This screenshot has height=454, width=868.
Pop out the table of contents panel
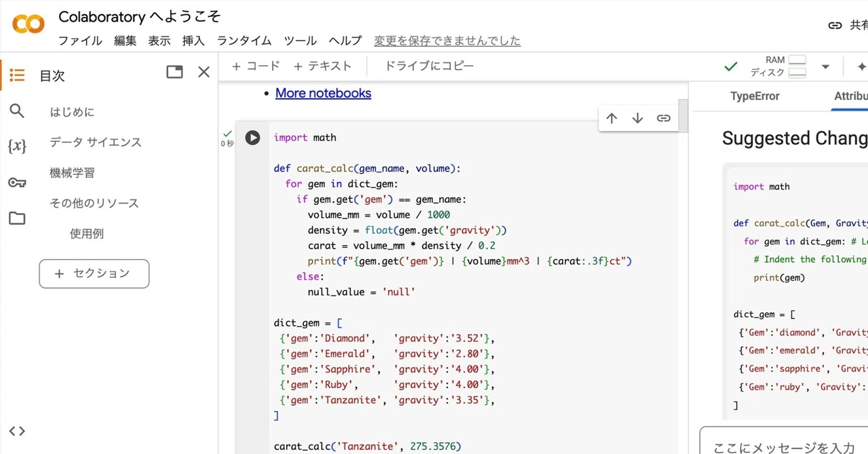pos(174,72)
